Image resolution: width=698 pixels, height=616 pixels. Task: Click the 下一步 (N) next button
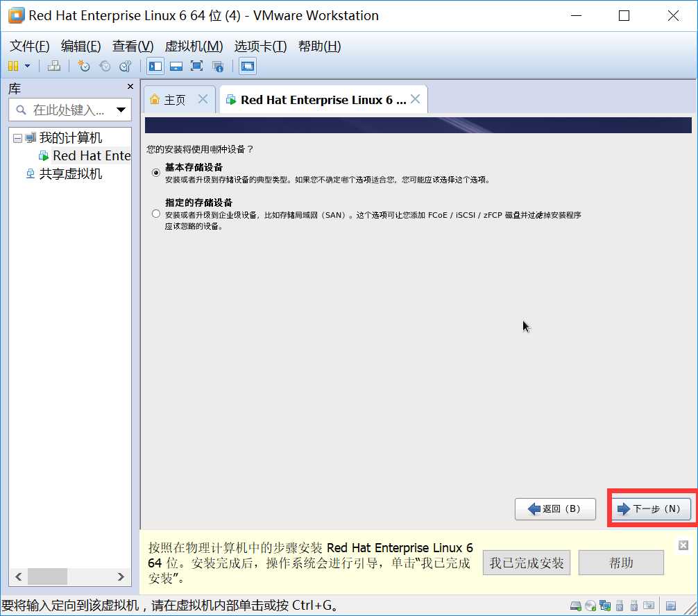coord(652,508)
